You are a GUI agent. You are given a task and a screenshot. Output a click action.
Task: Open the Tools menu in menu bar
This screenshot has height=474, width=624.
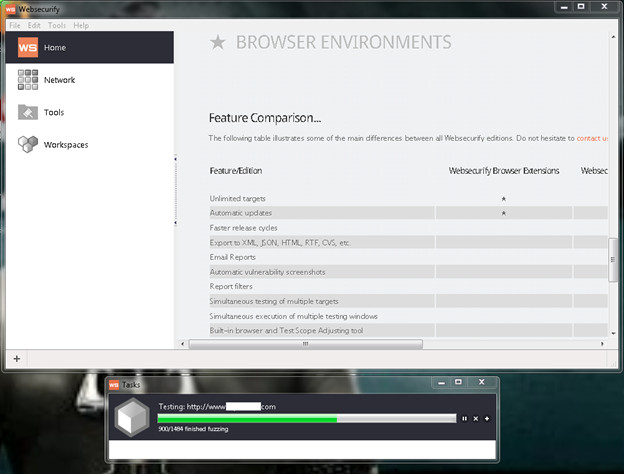[x=57, y=25]
